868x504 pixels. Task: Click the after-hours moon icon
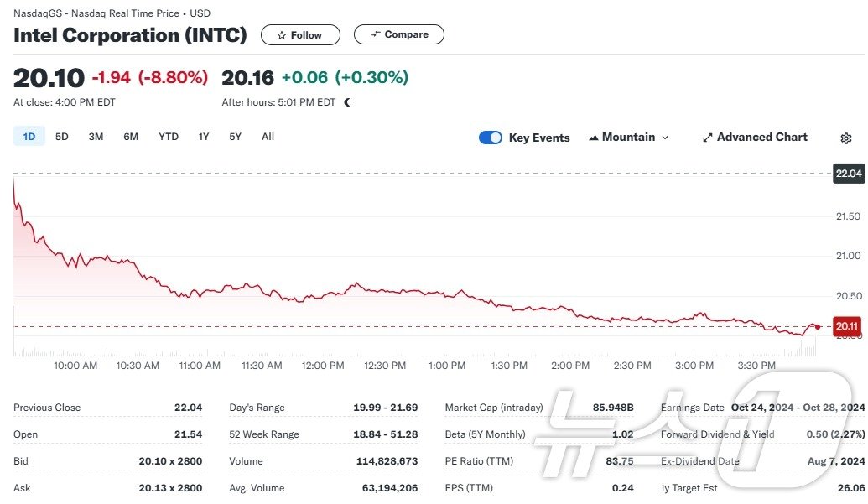point(347,102)
